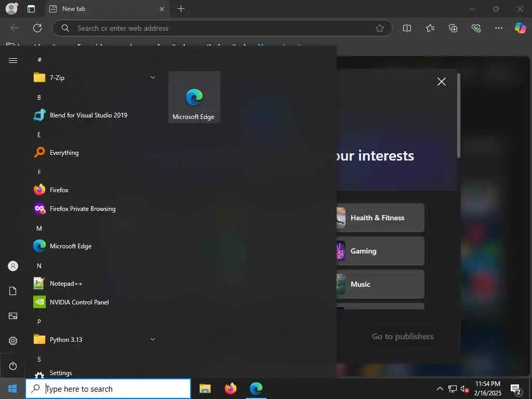Open Edge tab actions menu

pos(31,9)
